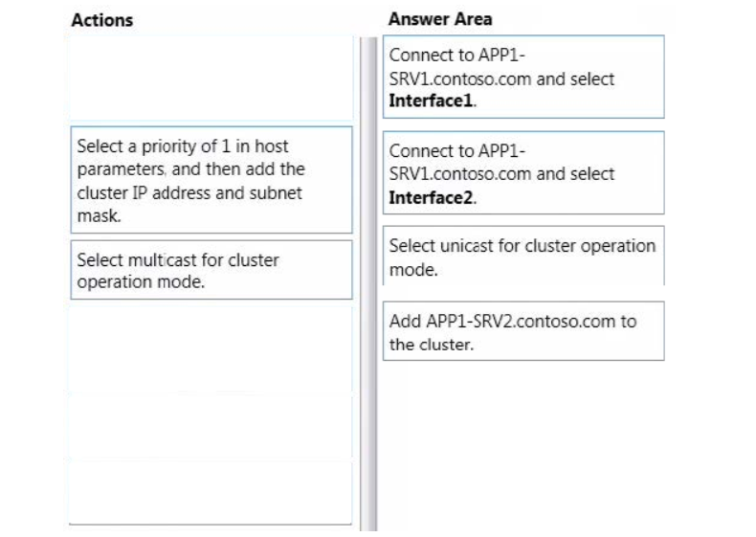Click the blank space below the Answer Area boxes
The width and height of the screenshot is (756, 537).
(523, 446)
